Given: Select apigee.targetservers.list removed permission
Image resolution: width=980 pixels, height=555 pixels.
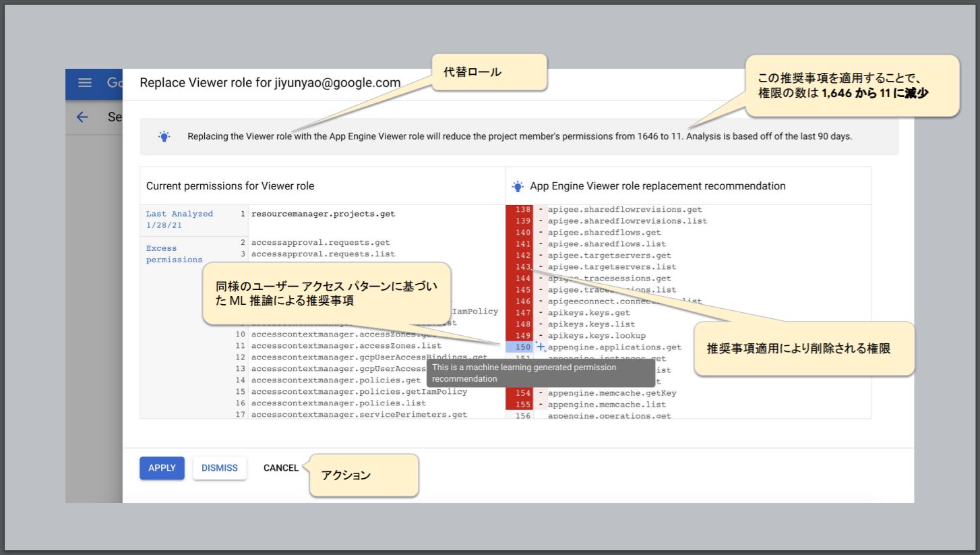Looking at the screenshot, I should click(612, 267).
